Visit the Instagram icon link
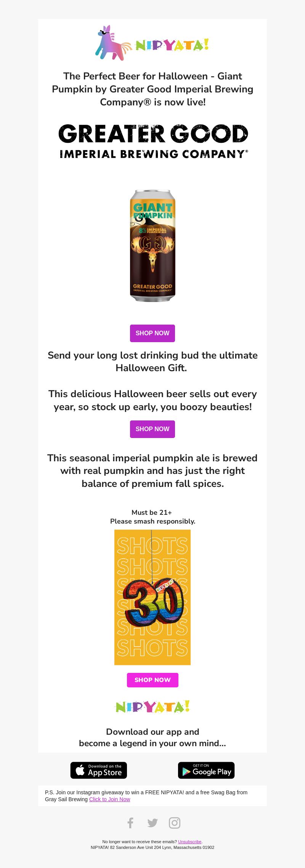The height and width of the screenshot is (868, 305). pos(175,823)
